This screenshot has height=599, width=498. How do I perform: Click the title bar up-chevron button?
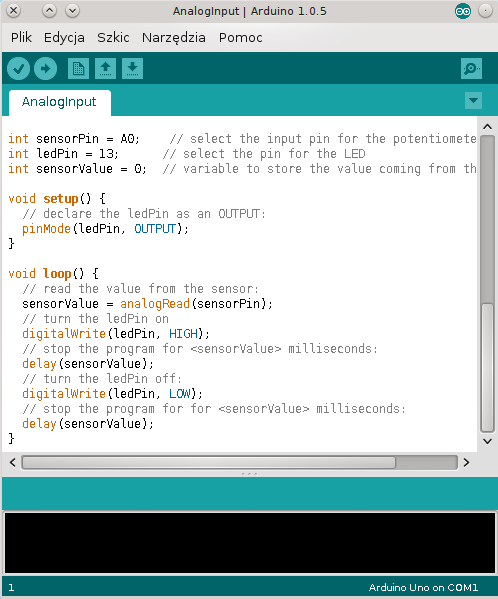49,11
